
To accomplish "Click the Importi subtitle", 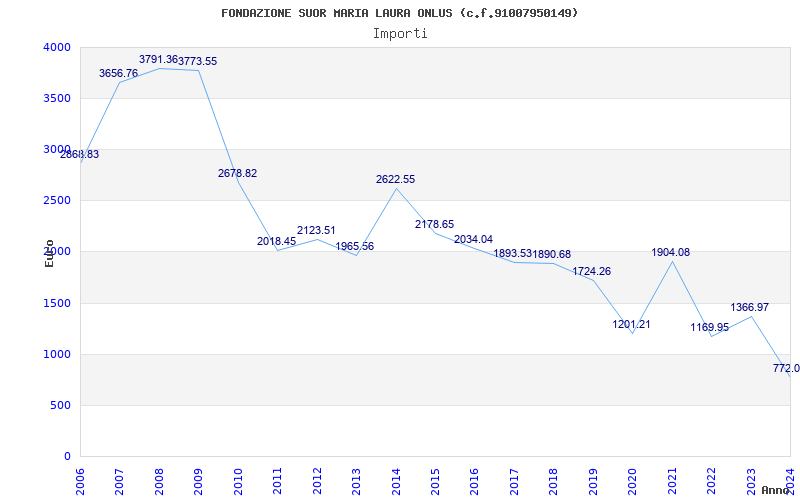I will [400, 34].
